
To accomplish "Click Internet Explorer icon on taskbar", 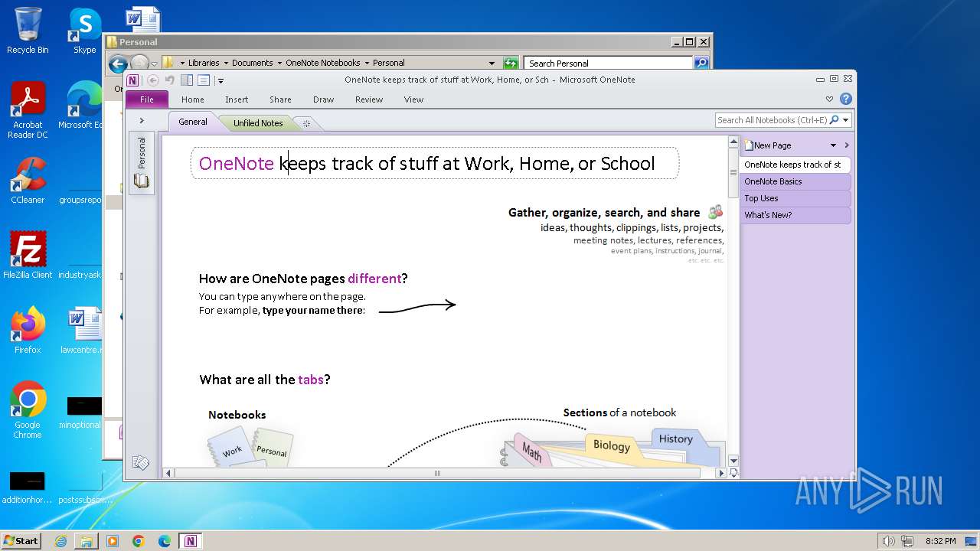I will click(60, 541).
